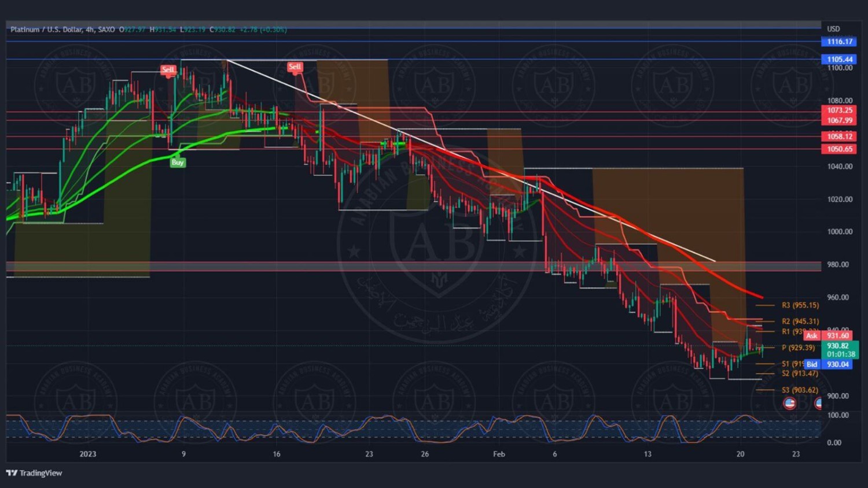Click the 20 date label on time axis

(740, 454)
